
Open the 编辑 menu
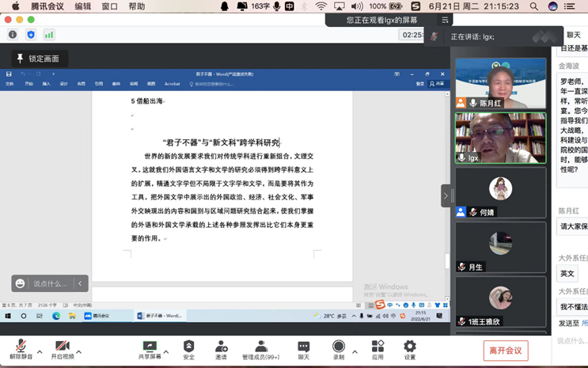[x=83, y=6]
